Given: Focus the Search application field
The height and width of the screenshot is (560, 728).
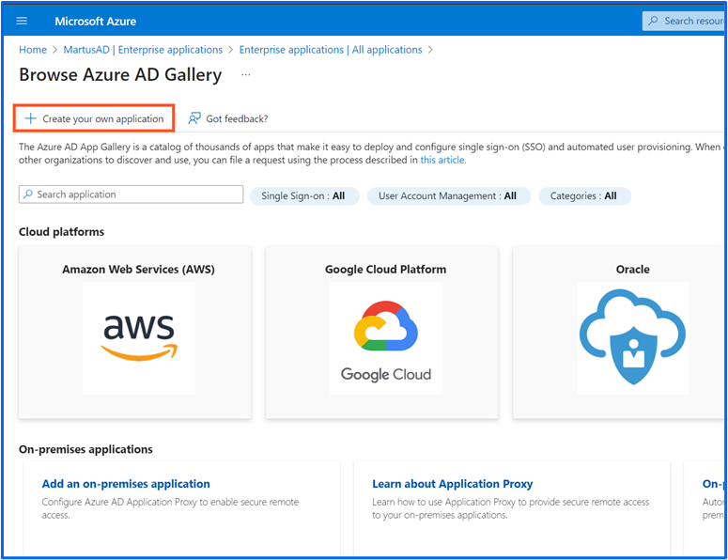Looking at the screenshot, I should click(131, 194).
